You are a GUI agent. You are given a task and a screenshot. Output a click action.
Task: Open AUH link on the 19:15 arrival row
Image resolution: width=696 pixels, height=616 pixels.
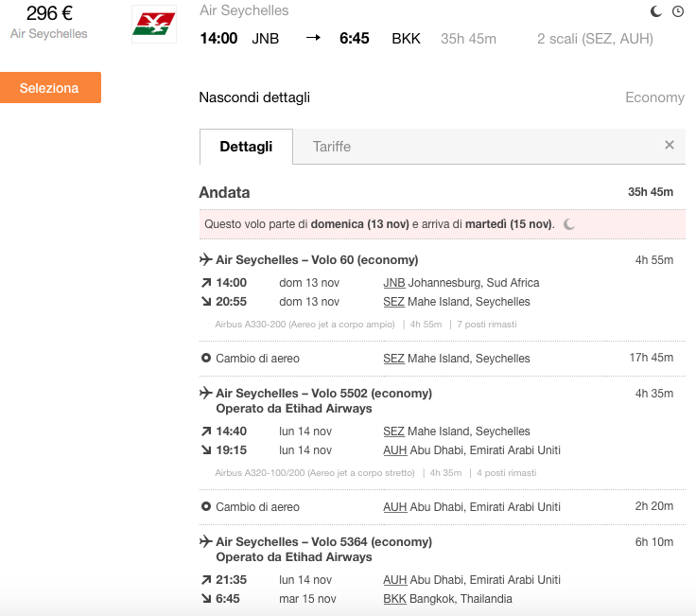(395, 450)
